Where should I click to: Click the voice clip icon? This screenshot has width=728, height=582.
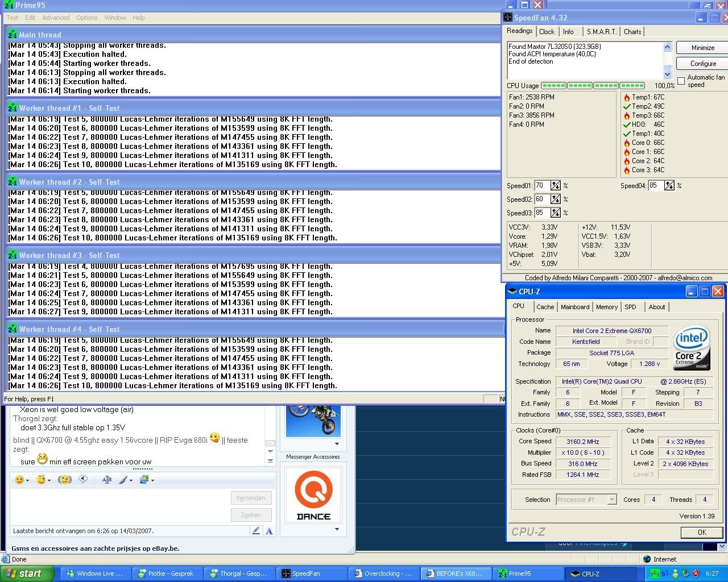tap(84, 479)
